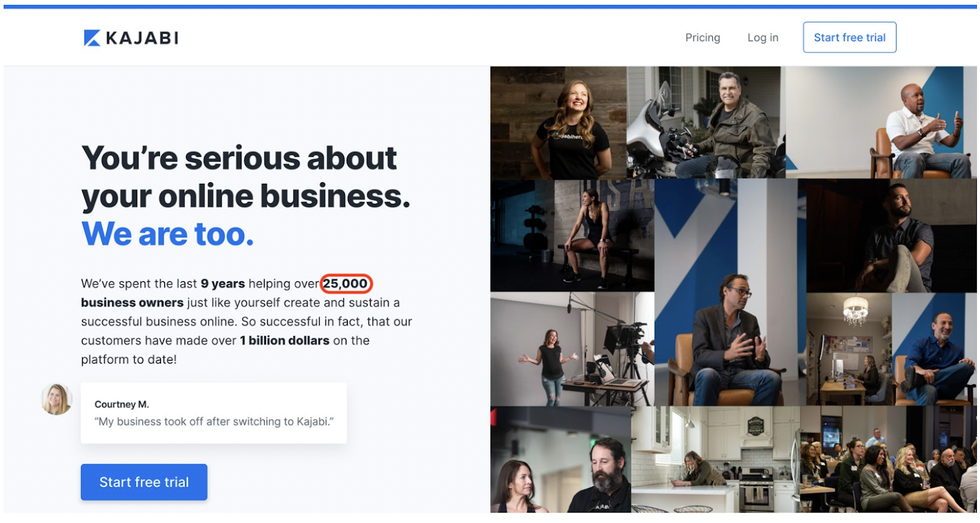This screenshot has height=523, width=980.
Task: Click photo of man in white shirt gesturing
Action: tap(881, 122)
